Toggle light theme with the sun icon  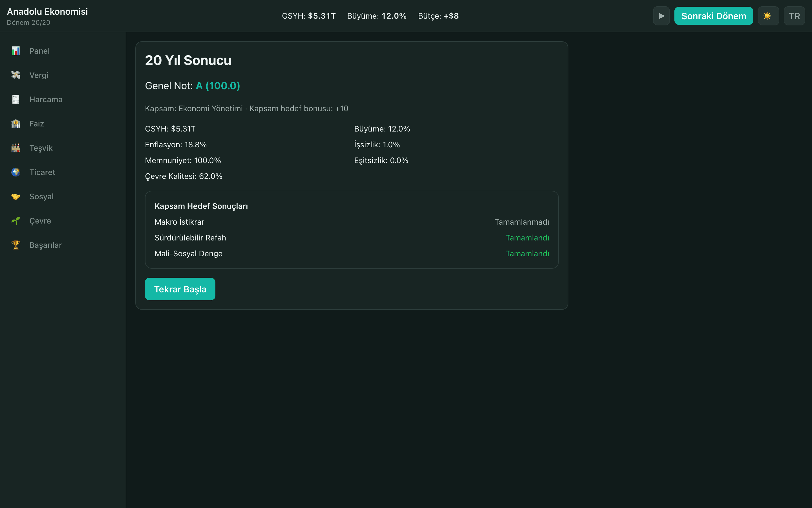[768, 16]
